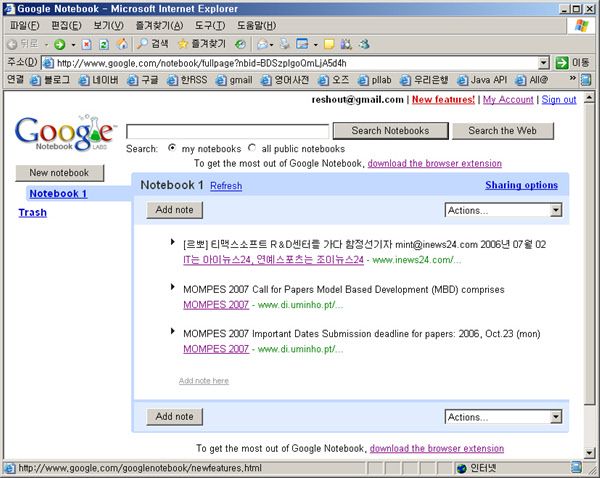Screen dimensions: 600x478
Task: Open the 영어사전 links bar shortcut
Action: (285, 80)
